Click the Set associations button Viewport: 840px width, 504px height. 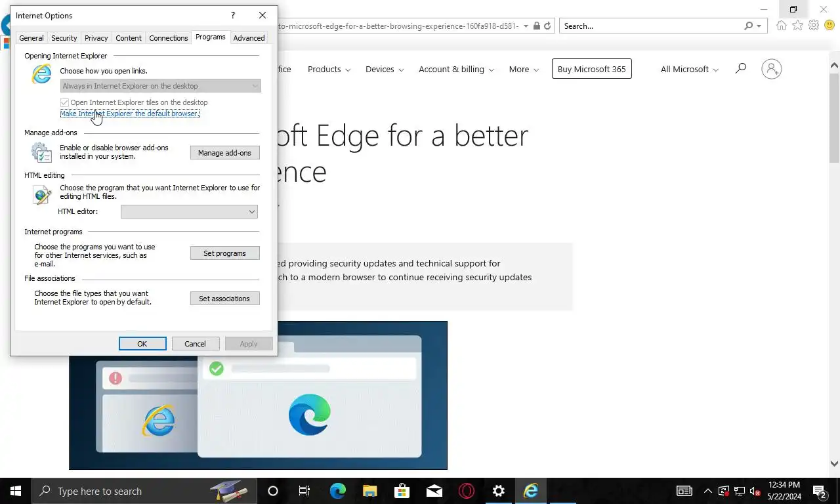(224, 299)
